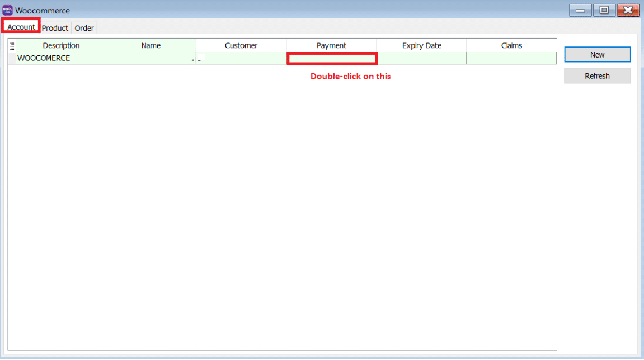Click the Payment column header
Viewport: 644px width, 360px height.
coord(331,46)
